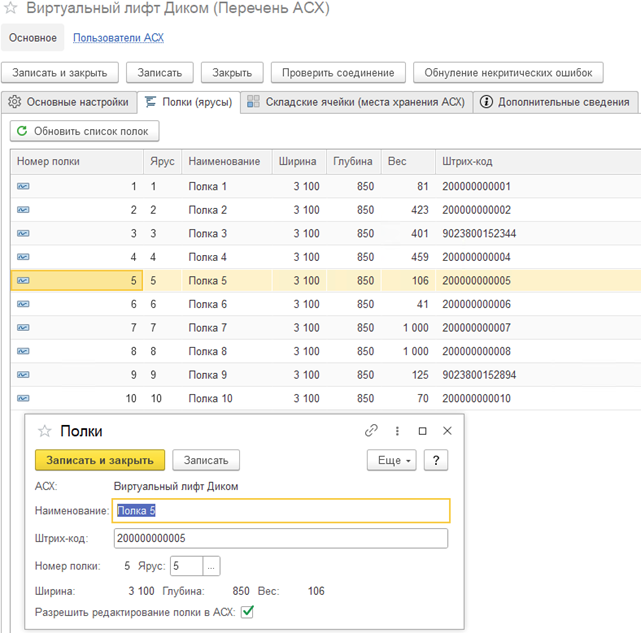
Task: Toggle Разрешить редактирование полки в АСХ checkbox
Action: pos(247,612)
